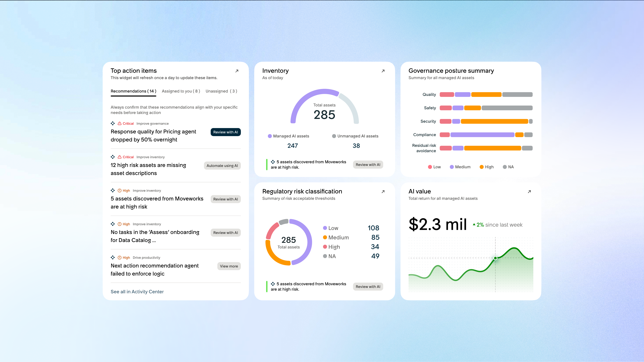
Task: Click Review with AI for Pricing agent item
Action: click(x=226, y=132)
